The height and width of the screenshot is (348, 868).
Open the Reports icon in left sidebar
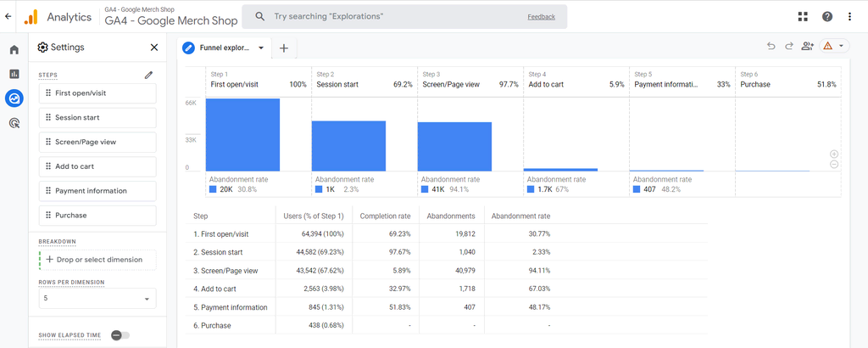14,74
